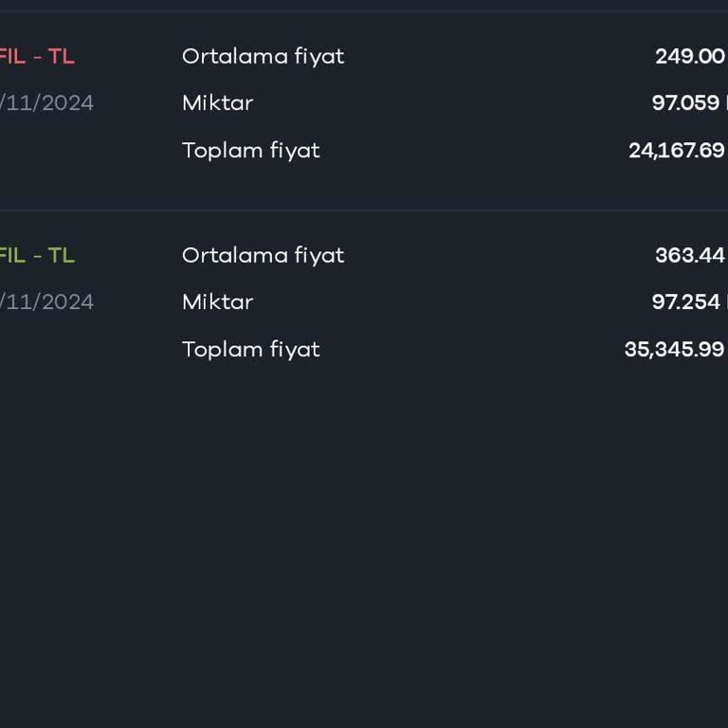Screen dimensions: 728x728
Task: Select the 24,167.69 total price value
Action: [x=676, y=151]
